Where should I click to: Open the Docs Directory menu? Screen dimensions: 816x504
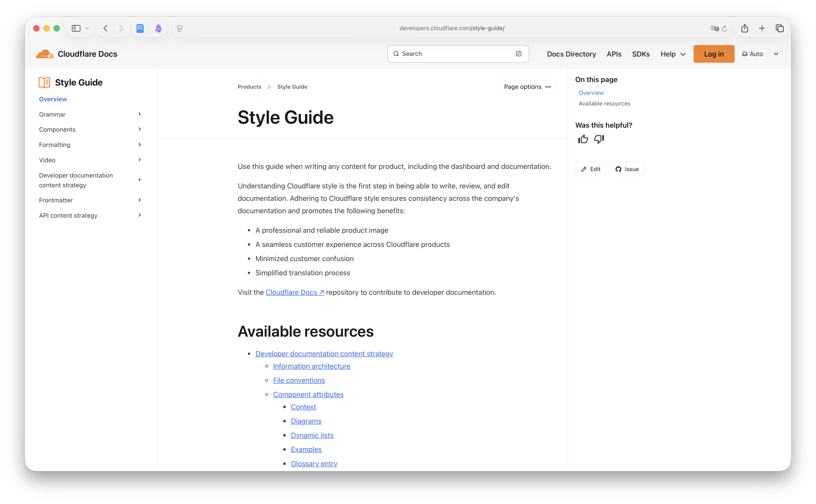coord(571,54)
